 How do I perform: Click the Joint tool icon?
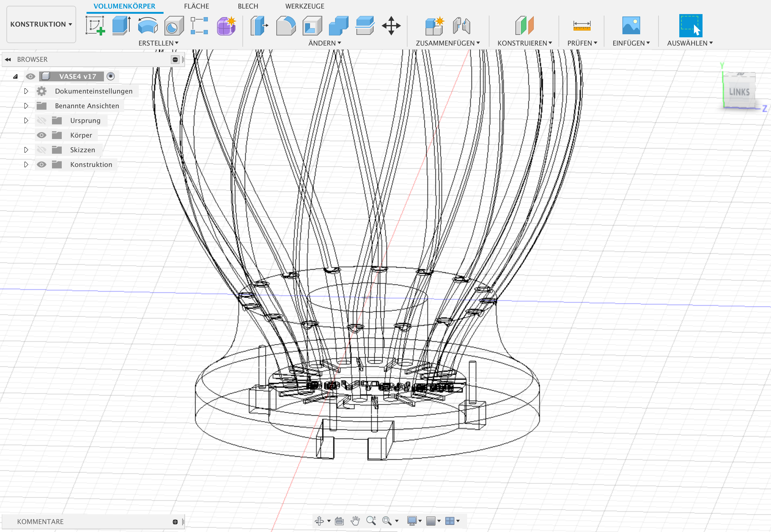(x=461, y=25)
